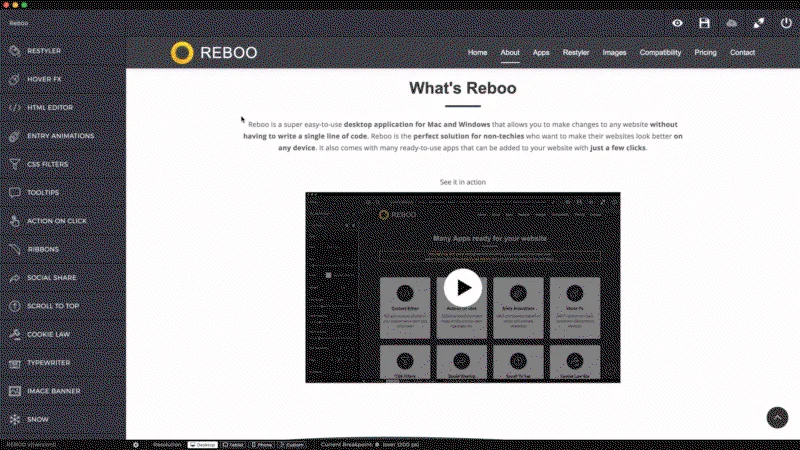
Task: Select the Hover FX tool
Action: coord(63,80)
